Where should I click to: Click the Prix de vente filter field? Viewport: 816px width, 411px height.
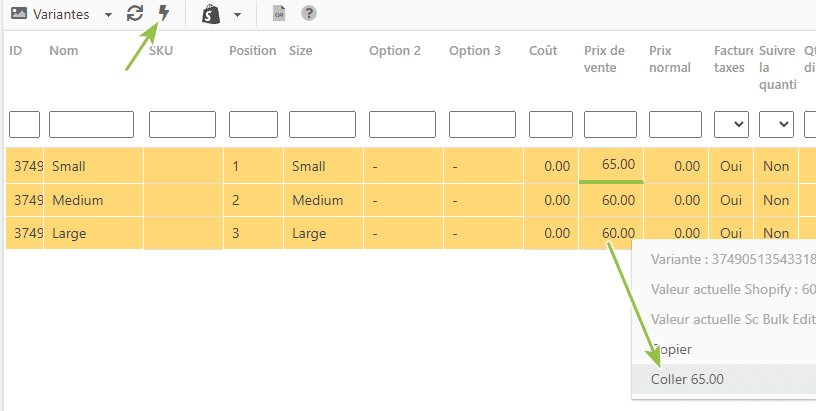coord(610,124)
